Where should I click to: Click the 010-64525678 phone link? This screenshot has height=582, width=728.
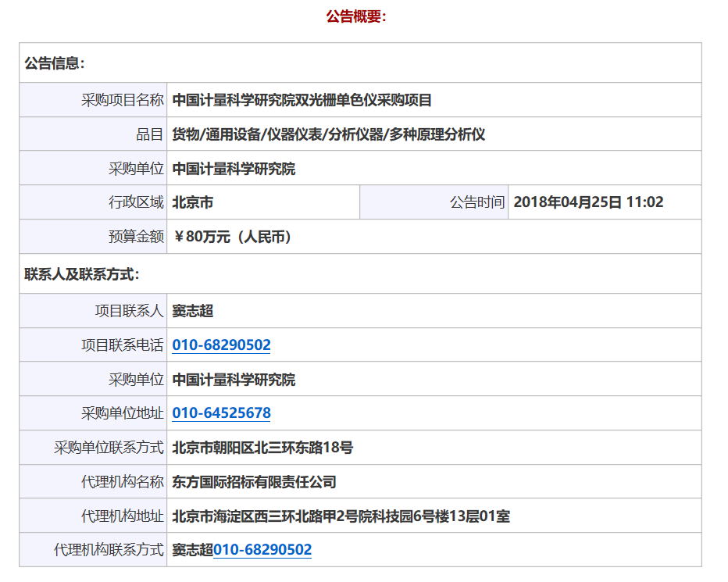pos(221,413)
